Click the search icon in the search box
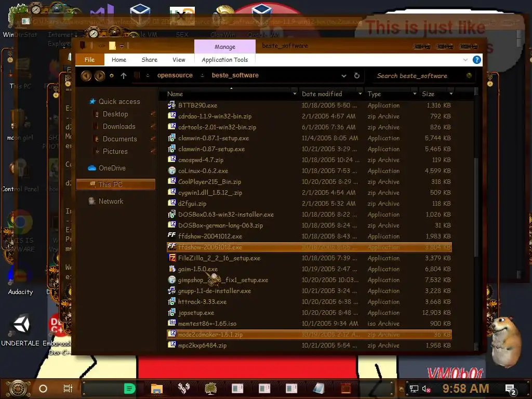532x399 pixels. 469,76
